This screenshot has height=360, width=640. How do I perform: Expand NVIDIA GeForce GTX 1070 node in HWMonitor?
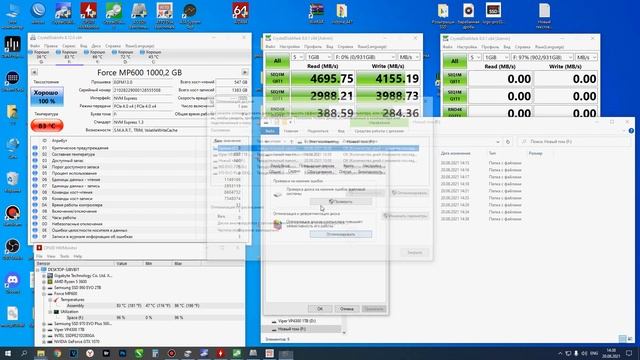click(44, 342)
